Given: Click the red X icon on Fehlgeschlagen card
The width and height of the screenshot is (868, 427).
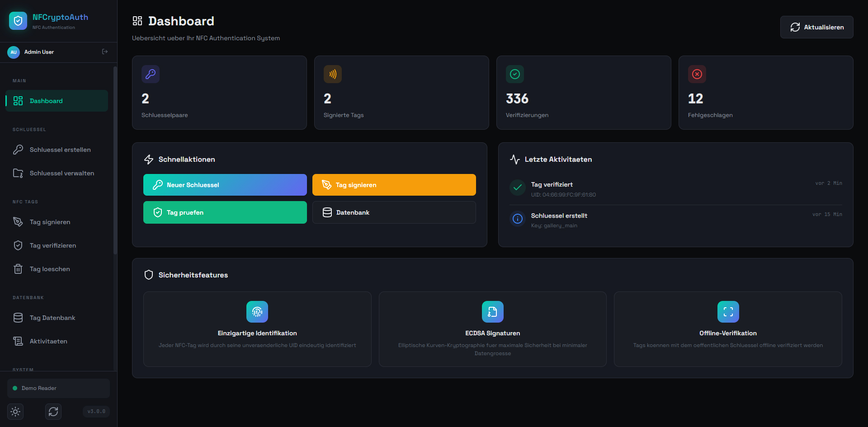Looking at the screenshot, I should coord(697,74).
